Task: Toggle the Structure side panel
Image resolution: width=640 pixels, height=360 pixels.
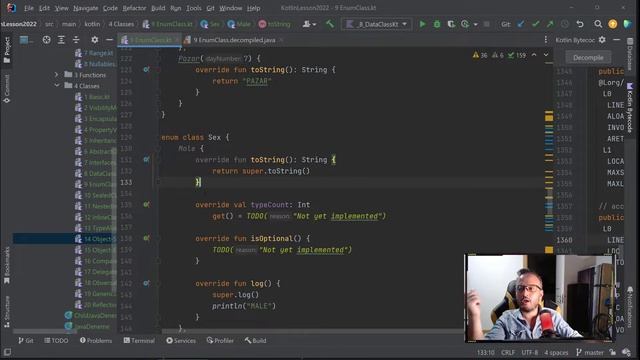Action: (7, 312)
